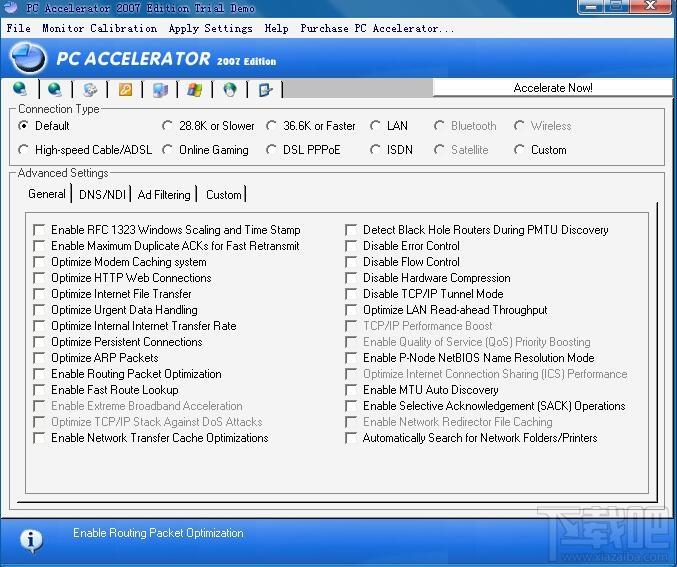This screenshot has width=677, height=567.
Task: Check Disable TCP/IP Tunnel Mode
Action: (x=351, y=294)
